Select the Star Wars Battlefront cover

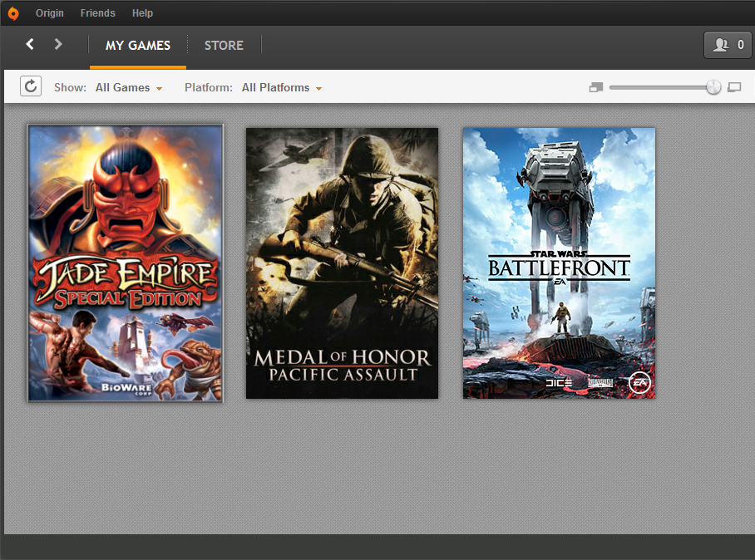coord(559,263)
